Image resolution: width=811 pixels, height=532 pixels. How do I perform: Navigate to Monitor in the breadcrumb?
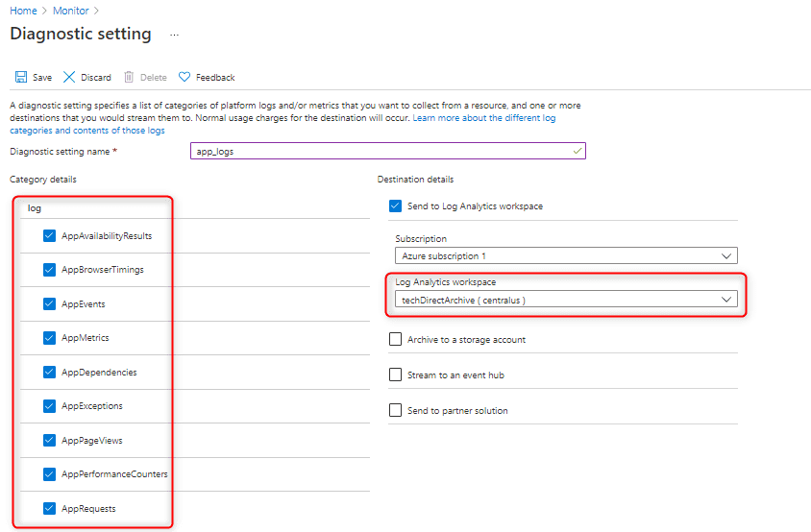70,11
